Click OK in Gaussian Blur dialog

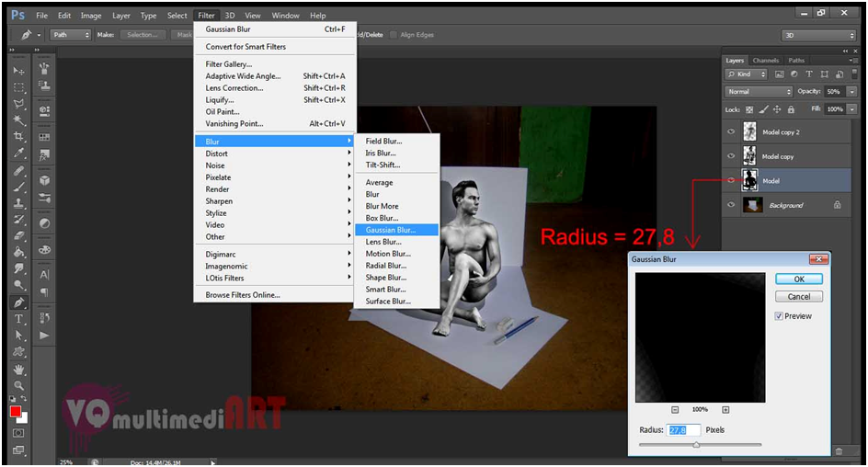(799, 279)
